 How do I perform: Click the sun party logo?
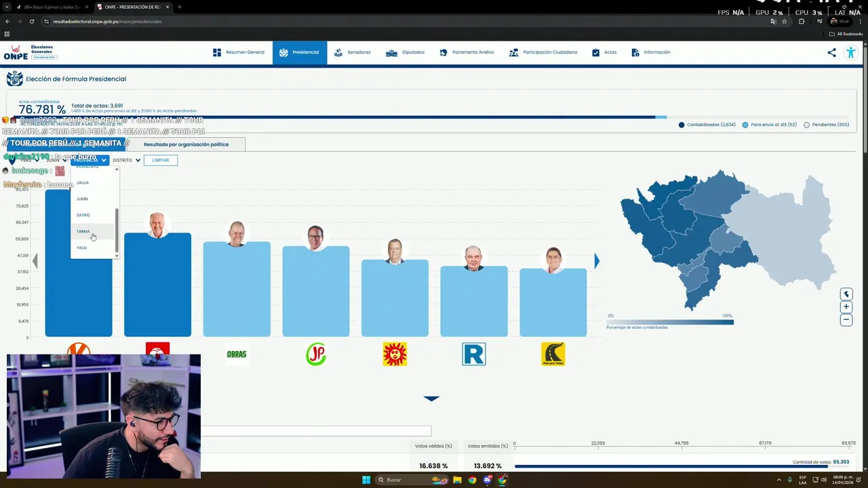pos(395,354)
